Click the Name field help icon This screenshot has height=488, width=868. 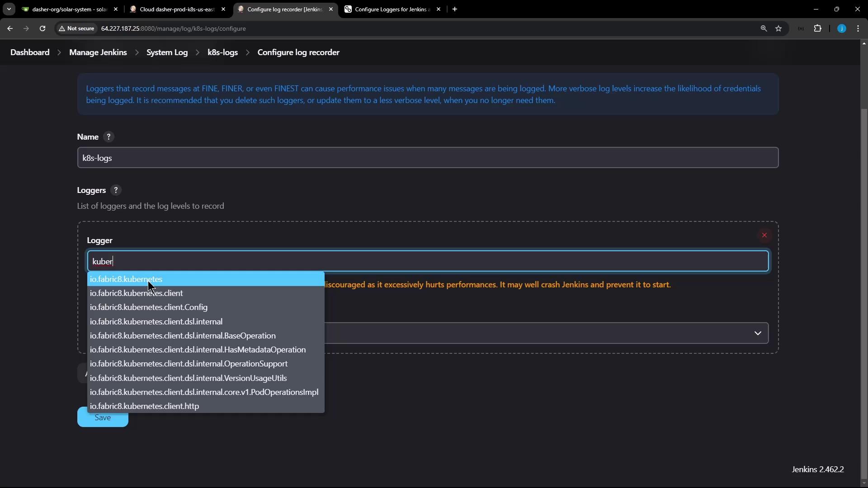(x=108, y=137)
